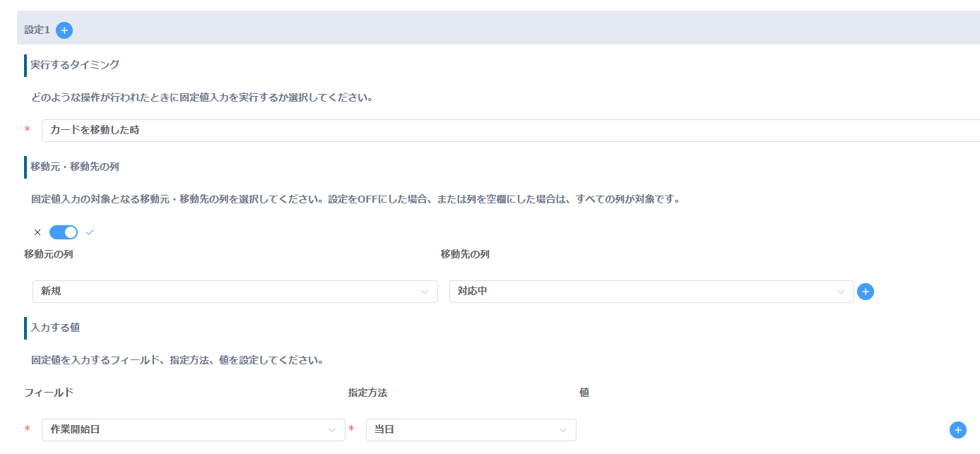Click the check mark beside the toggle
The width and height of the screenshot is (980, 454).
[90, 232]
